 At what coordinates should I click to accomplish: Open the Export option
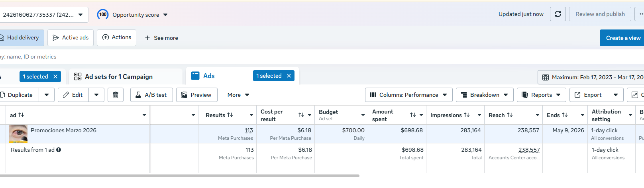pos(588,95)
